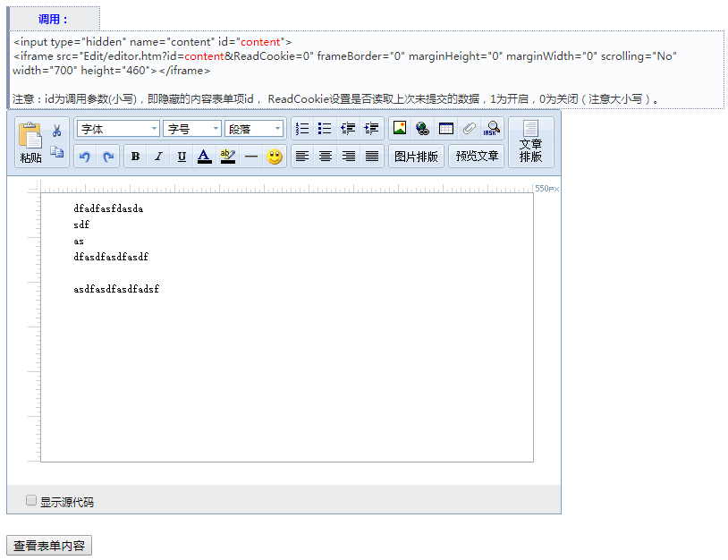
Task: Open the 字体 font dropdown
Action: coord(118,129)
